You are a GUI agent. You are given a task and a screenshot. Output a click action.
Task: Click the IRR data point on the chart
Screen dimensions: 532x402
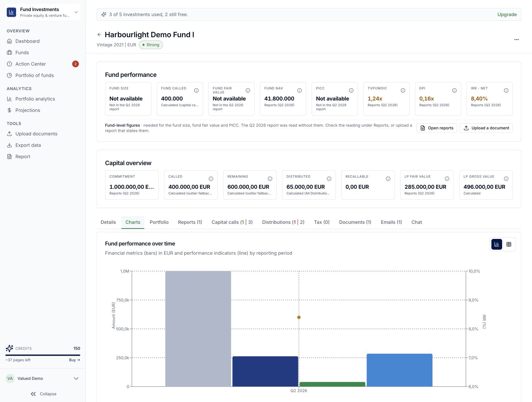(299, 317)
